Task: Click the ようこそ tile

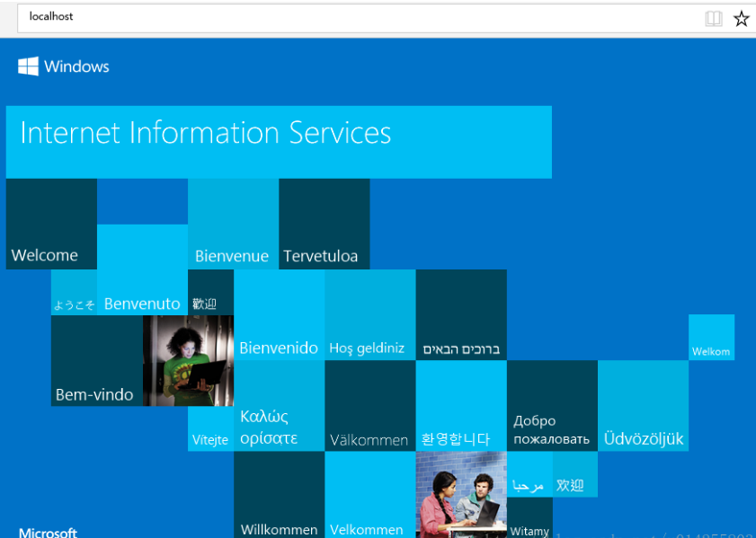Action: 74,293
